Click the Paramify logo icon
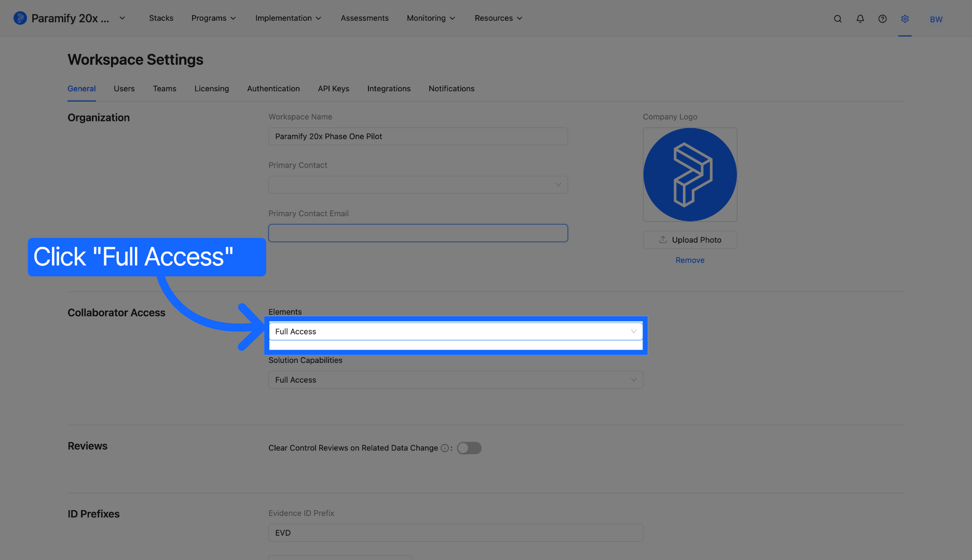This screenshot has width=972, height=560. click(20, 18)
